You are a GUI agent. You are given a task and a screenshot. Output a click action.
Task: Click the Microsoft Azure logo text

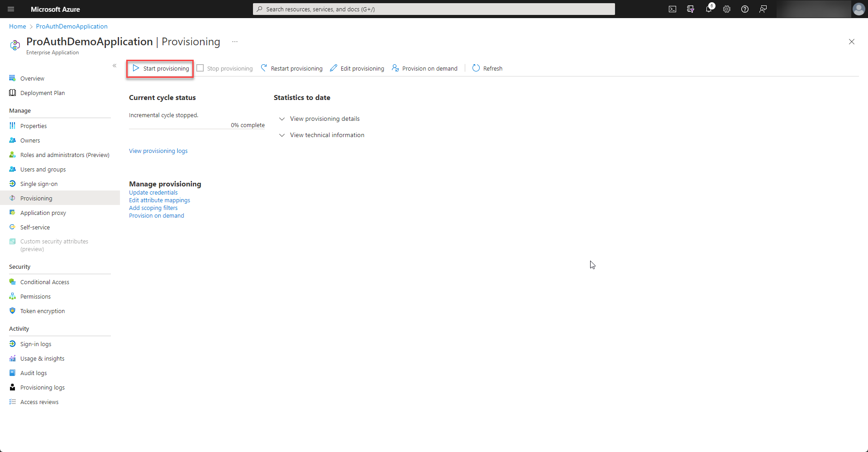[x=55, y=9]
